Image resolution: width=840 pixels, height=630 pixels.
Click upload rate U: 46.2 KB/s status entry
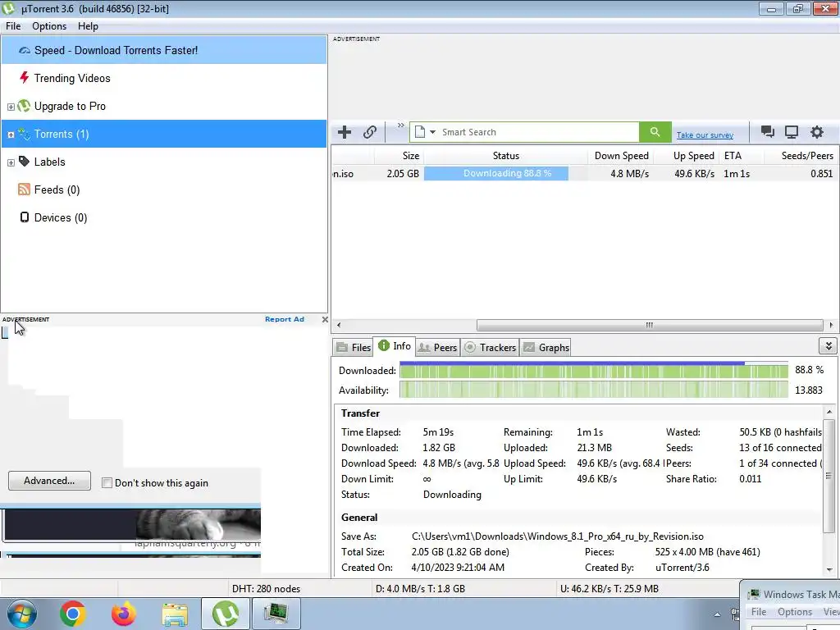pos(609,589)
